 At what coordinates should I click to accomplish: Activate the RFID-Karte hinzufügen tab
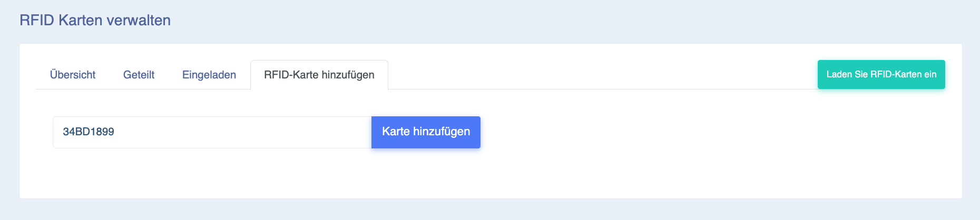click(x=319, y=75)
